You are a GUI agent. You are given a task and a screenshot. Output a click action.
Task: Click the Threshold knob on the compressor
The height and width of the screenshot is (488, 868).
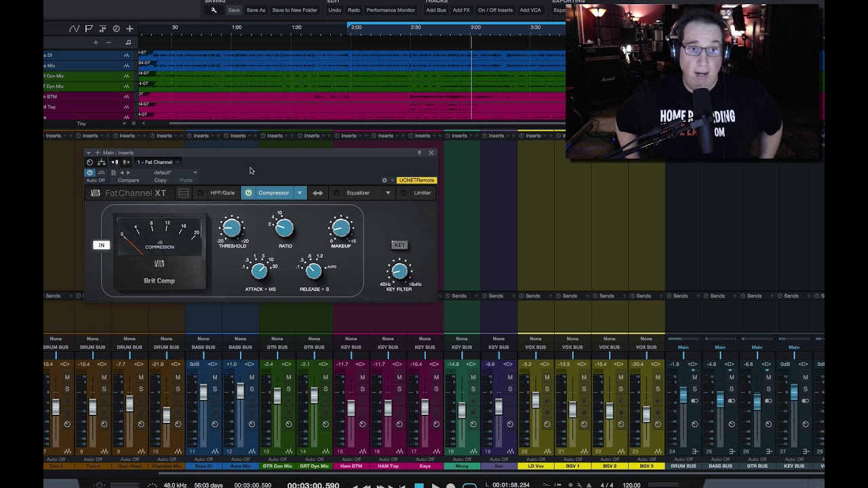(x=231, y=228)
